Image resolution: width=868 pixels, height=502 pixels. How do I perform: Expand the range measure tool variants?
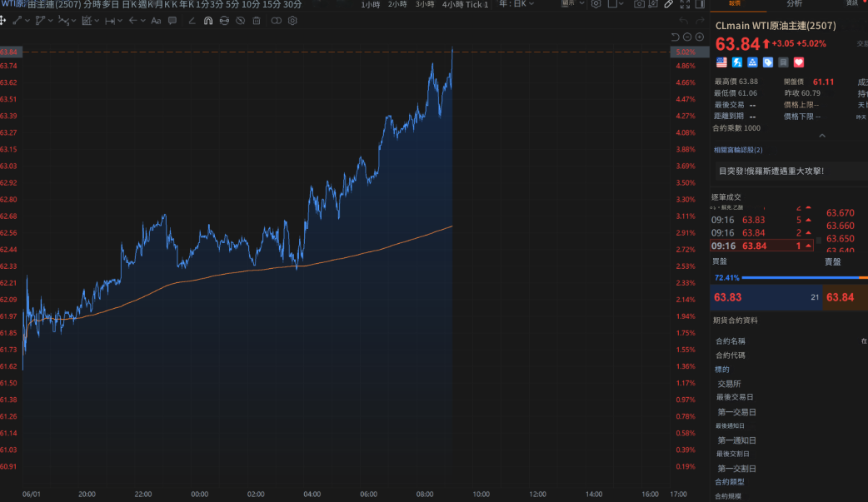[120, 21]
